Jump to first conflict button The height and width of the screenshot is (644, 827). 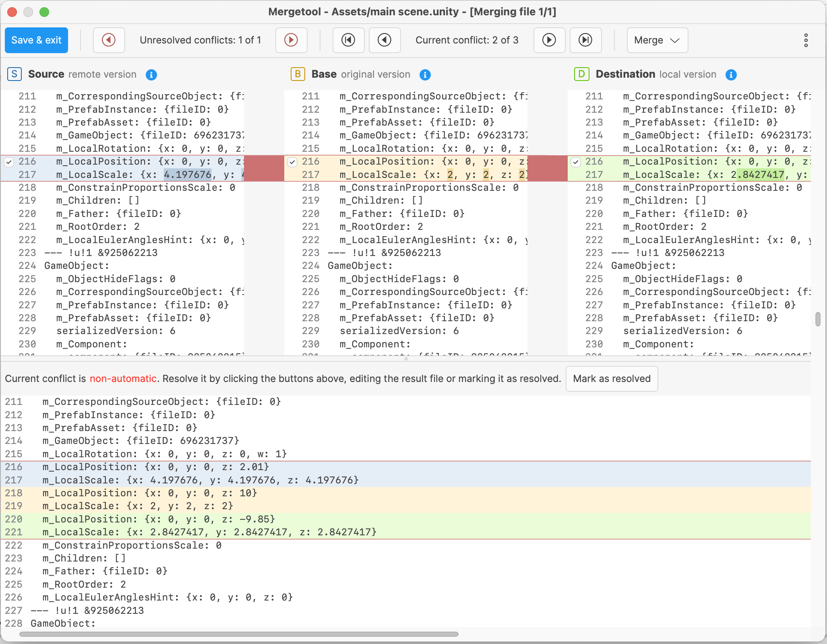click(348, 40)
